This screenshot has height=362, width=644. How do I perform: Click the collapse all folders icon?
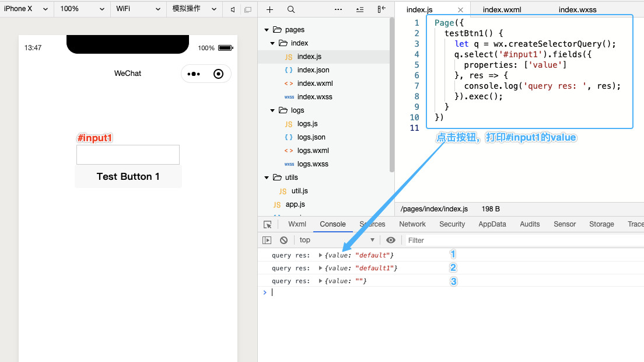(360, 9)
